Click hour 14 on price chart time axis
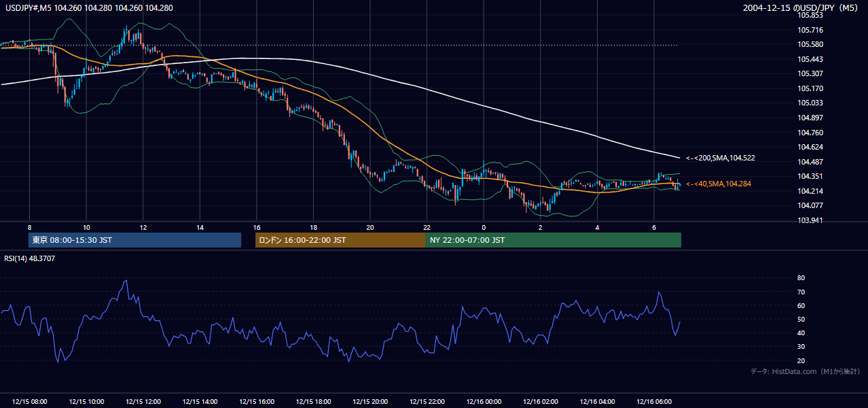Viewport: 868px width, 408px height. coord(200,227)
